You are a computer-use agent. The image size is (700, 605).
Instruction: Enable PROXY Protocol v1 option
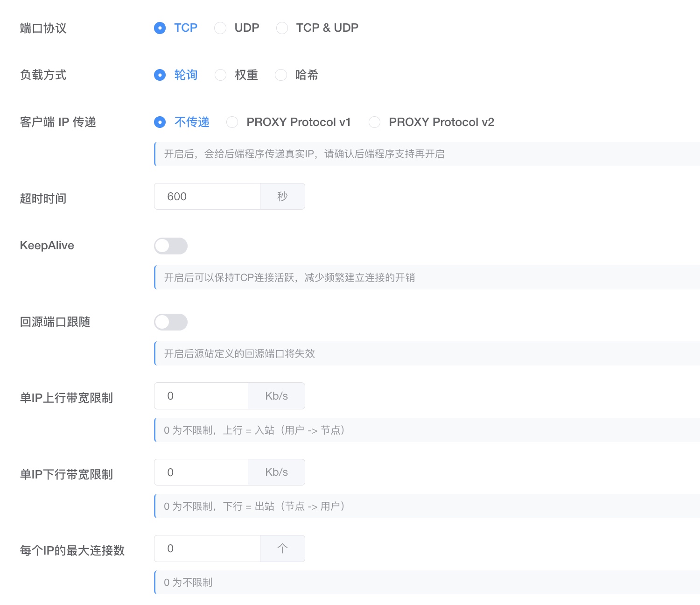[232, 122]
